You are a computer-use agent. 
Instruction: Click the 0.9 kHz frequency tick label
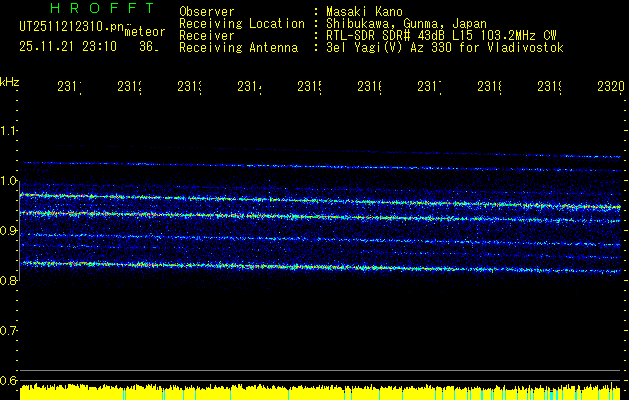[9, 231]
